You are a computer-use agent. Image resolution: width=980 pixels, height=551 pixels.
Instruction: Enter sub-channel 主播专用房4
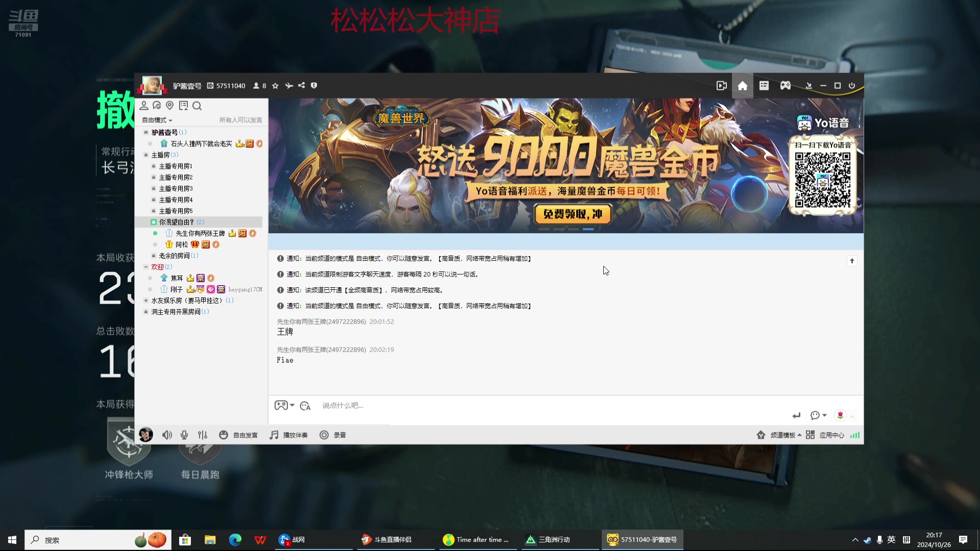[x=176, y=200]
